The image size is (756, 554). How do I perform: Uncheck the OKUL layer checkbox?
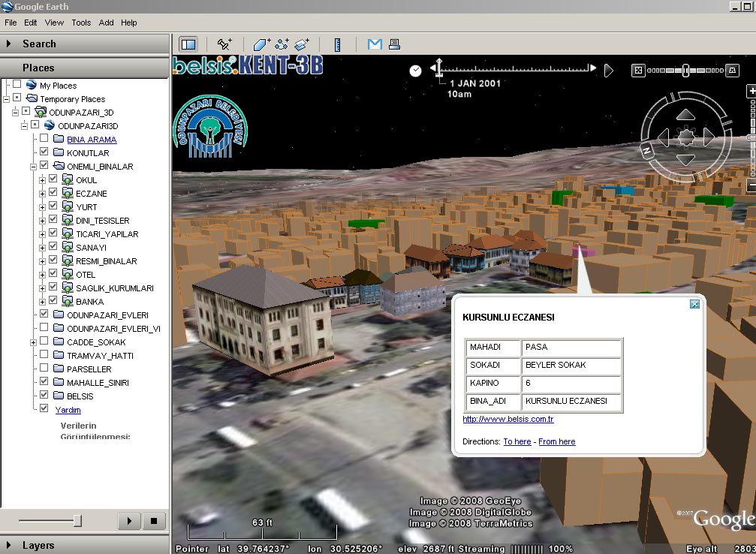[53, 179]
